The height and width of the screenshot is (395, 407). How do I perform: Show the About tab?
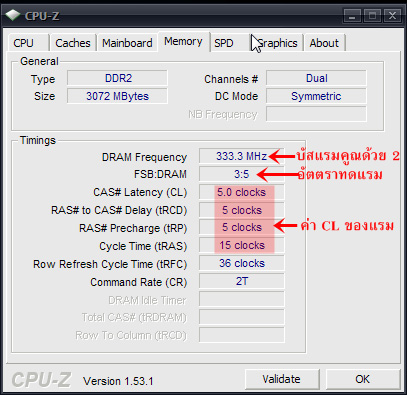[x=324, y=43]
